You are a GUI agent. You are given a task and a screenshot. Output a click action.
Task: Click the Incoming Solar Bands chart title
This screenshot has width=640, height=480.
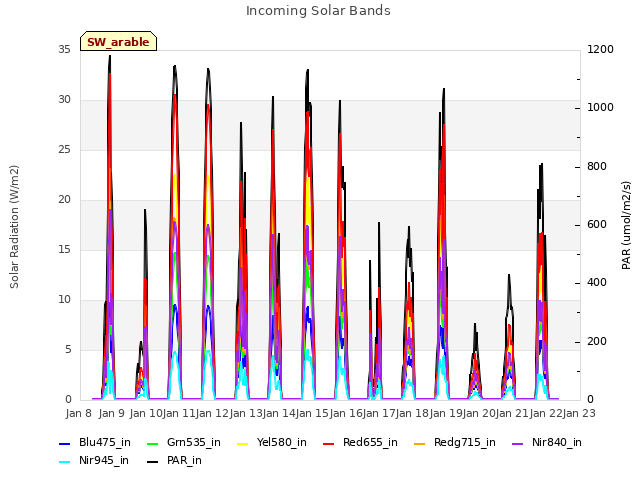tap(318, 11)
